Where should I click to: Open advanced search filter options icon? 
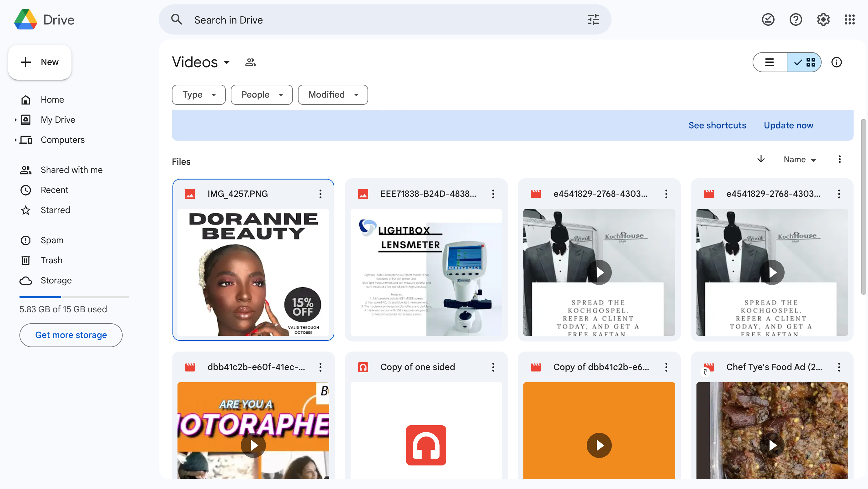(x=593, y=19)
